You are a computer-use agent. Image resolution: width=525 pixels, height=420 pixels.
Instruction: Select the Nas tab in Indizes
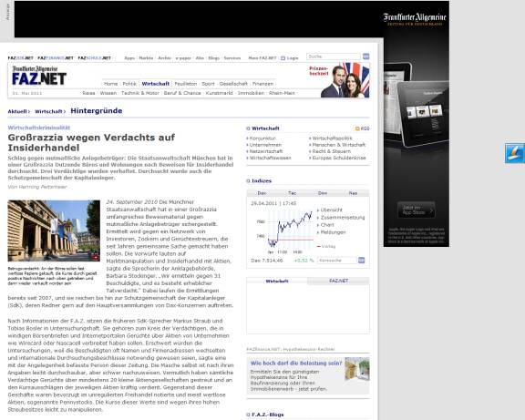click(x=353, y=193)
